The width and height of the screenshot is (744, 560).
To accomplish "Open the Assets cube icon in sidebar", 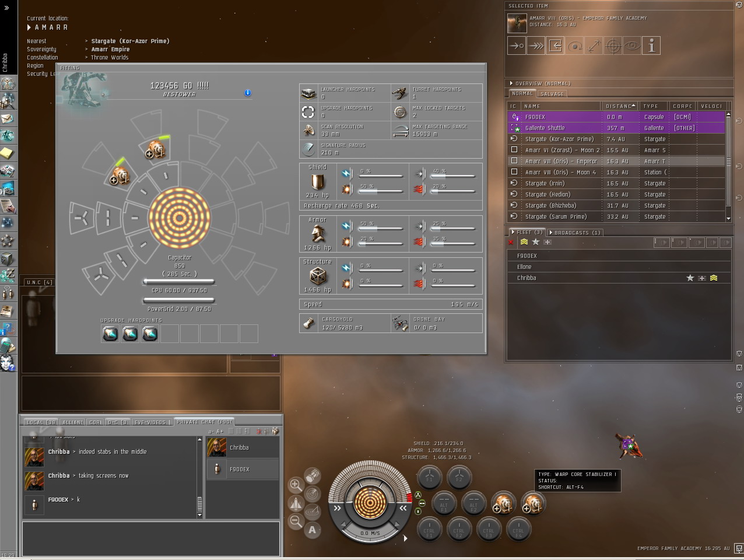I will 8,257.
